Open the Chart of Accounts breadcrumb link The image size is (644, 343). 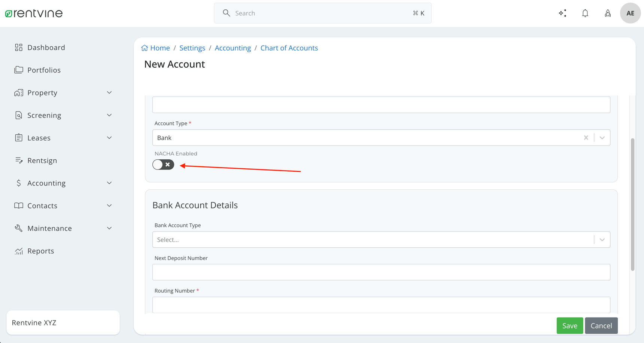289,48
